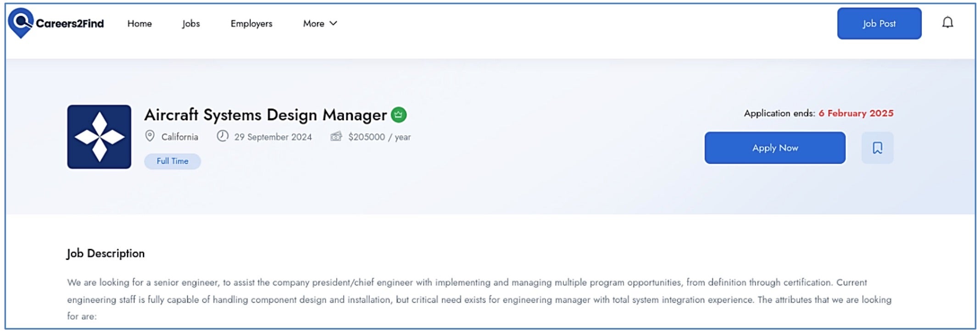Navigate to the Employers section

(251, 23)
